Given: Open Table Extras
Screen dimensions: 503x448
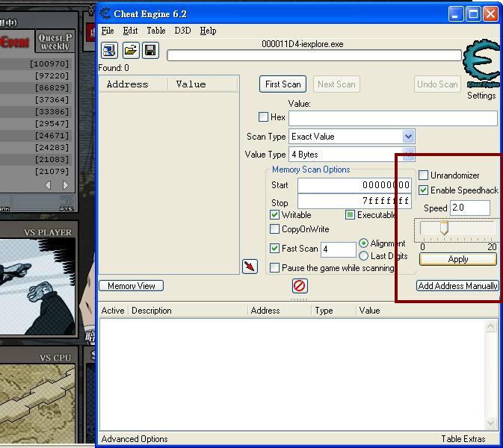Looking at the screenshot, I should coord(463,439).
